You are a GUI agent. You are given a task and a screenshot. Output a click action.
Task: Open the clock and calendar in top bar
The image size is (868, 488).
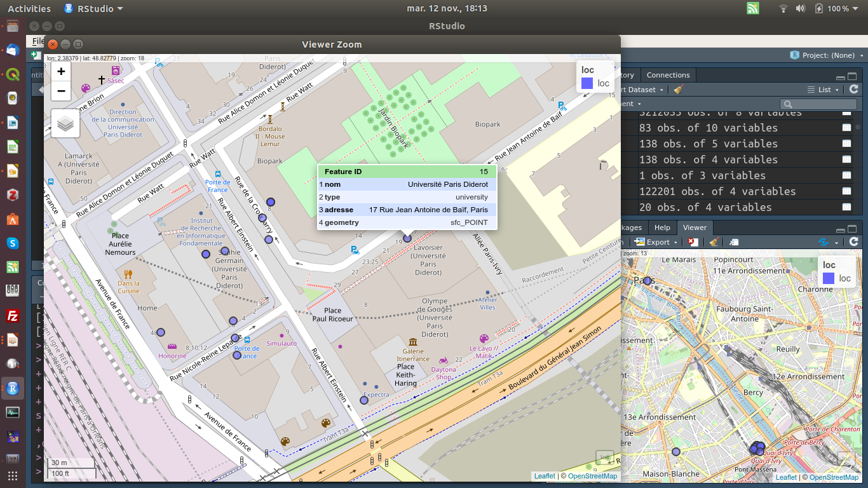tap(447, 8)
